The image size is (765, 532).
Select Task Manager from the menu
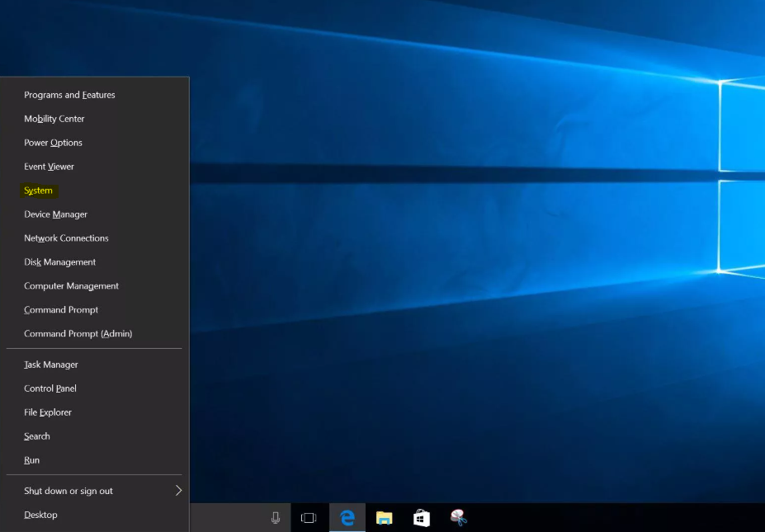[51, 365]
